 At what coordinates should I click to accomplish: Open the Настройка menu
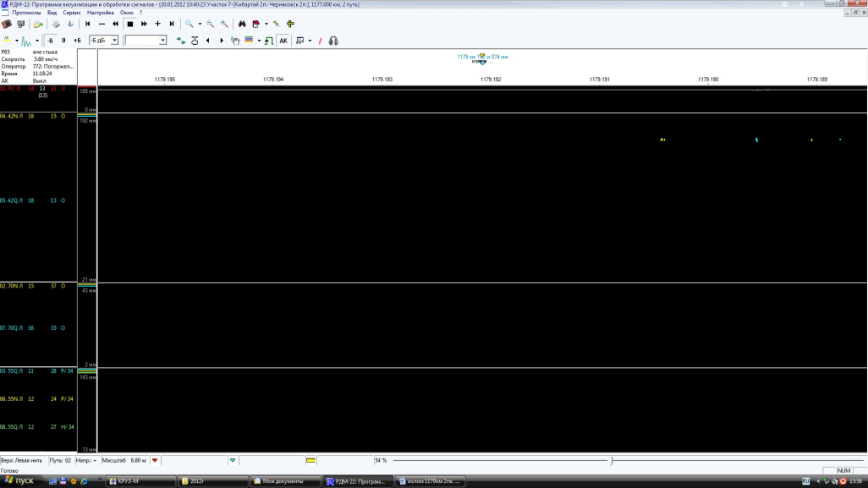pos(100,13)
